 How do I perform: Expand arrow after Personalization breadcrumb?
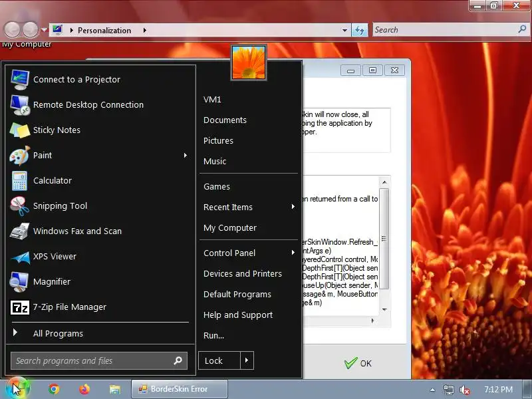coord(145,30)
